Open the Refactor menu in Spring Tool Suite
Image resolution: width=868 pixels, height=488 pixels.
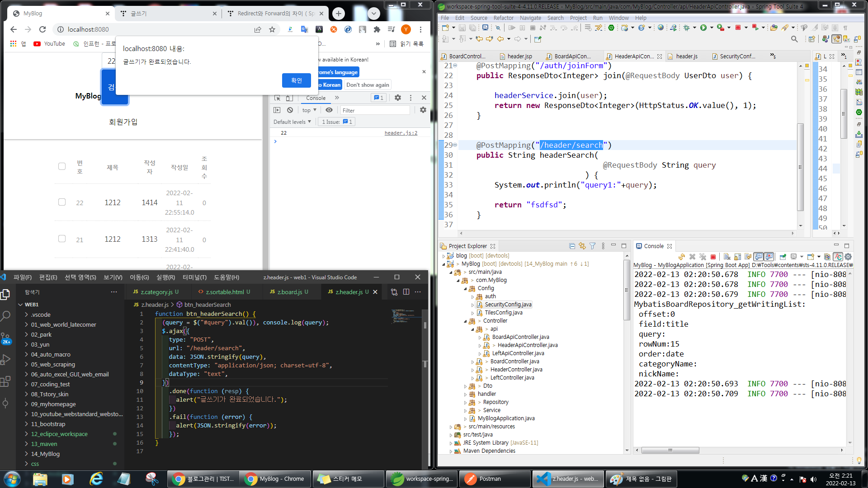tap(503, 18)
